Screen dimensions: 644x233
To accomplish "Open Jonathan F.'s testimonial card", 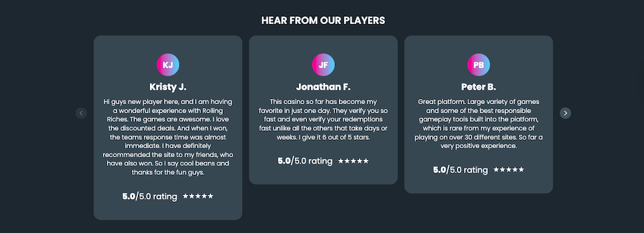I will (323, 110).
